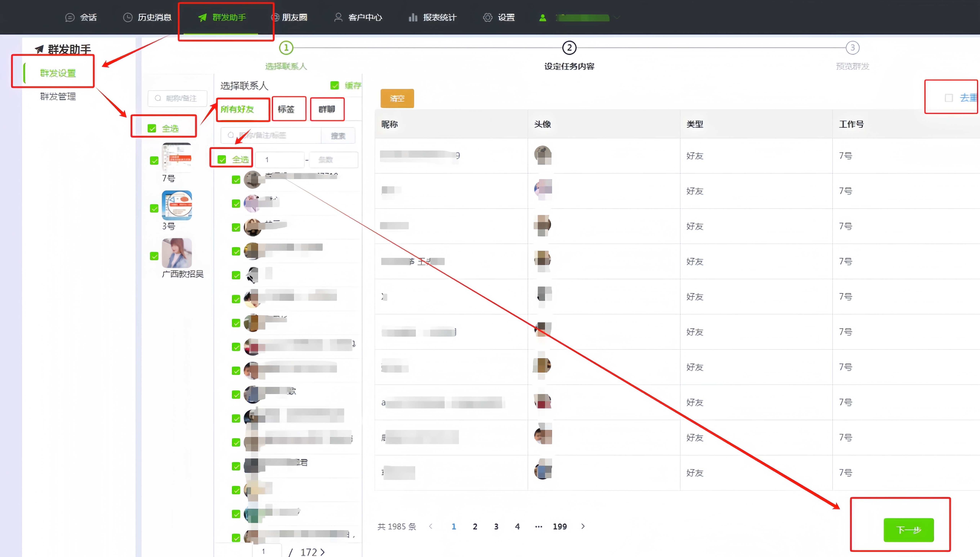980x557 pixels.
Task: Switch to the 群聊 tab
Action: pos(327,109)
